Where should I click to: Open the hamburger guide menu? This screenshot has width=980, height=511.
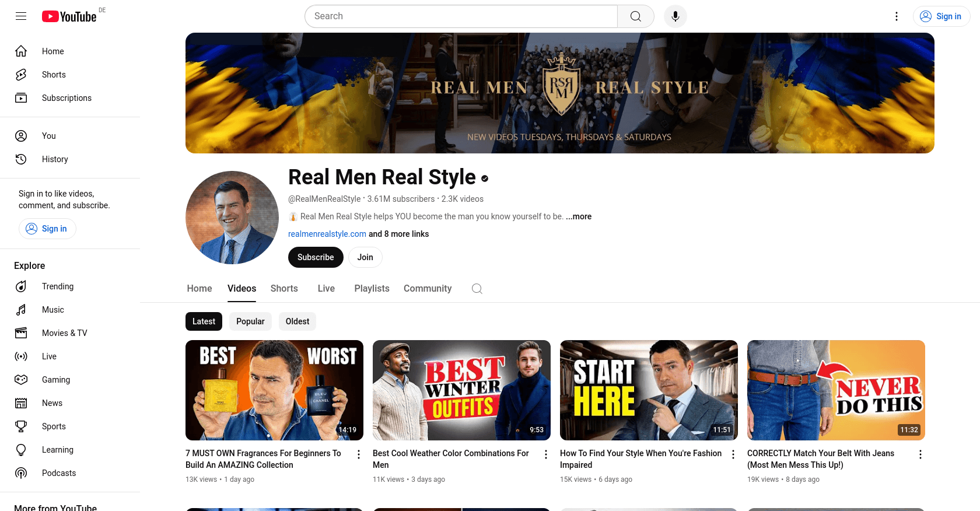click(21, 16)
